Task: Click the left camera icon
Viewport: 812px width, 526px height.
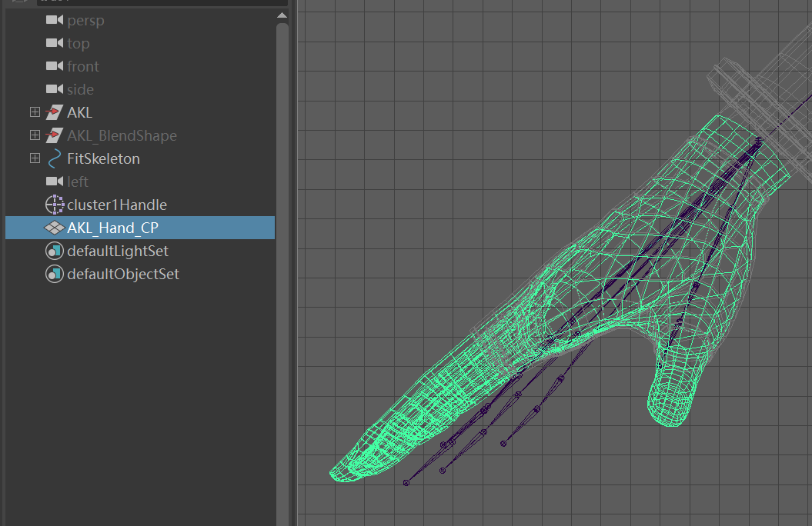Action: 54,181
